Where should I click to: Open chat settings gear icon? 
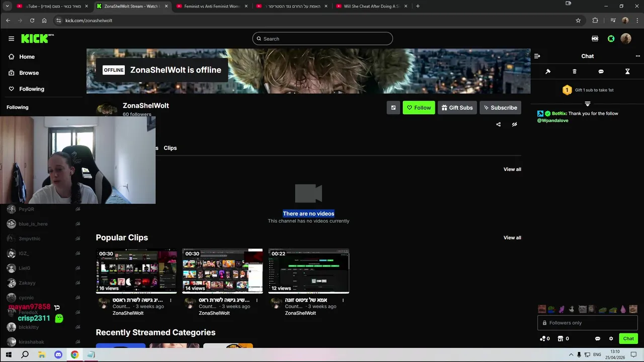(x=611, y=338)
